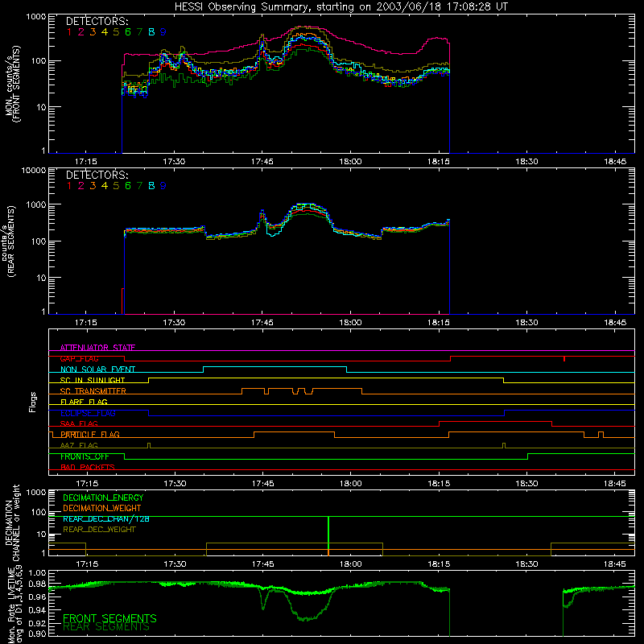Click the ATTENUATOR_STATE flag label

(x=97, y=348)
